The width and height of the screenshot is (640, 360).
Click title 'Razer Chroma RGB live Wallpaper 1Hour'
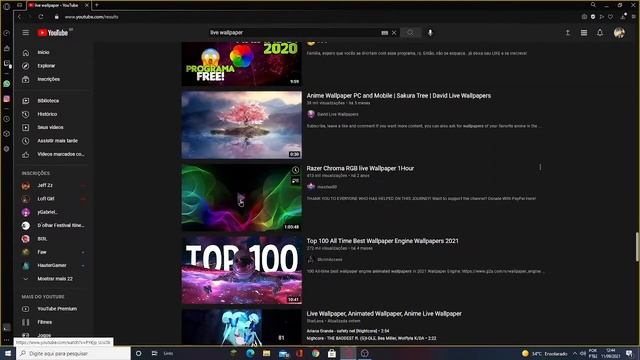[360, 168]
